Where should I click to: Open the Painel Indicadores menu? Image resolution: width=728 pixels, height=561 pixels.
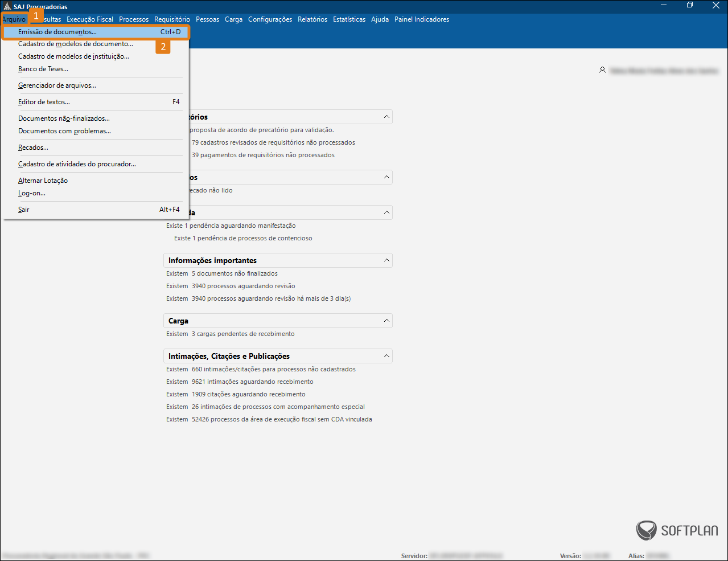(x=422, y=19)
